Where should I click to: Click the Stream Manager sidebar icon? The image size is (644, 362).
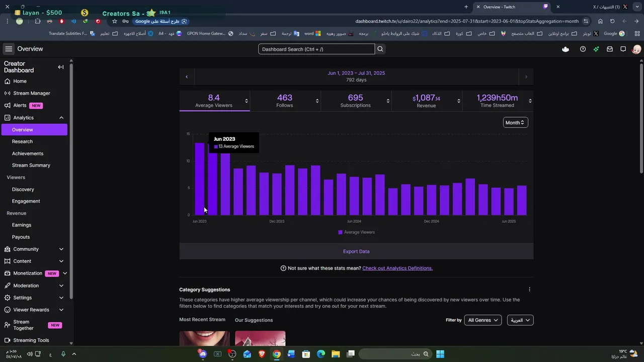point(7,93)
